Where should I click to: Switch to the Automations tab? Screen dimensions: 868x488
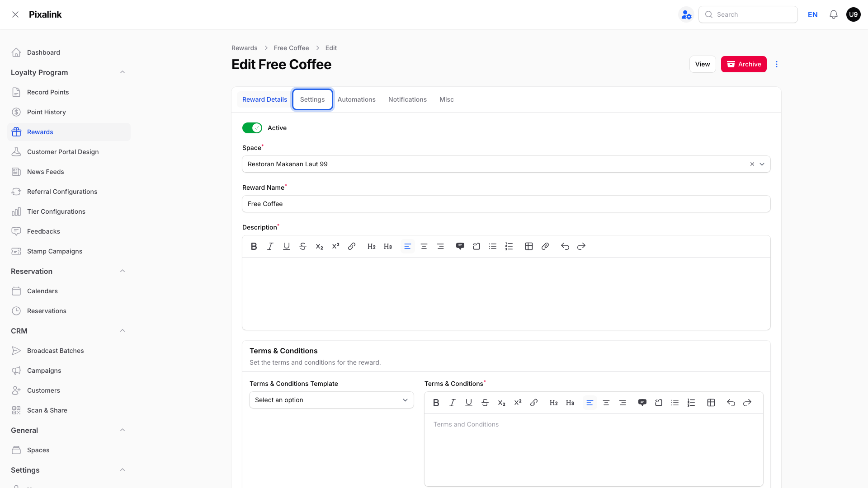356,99
